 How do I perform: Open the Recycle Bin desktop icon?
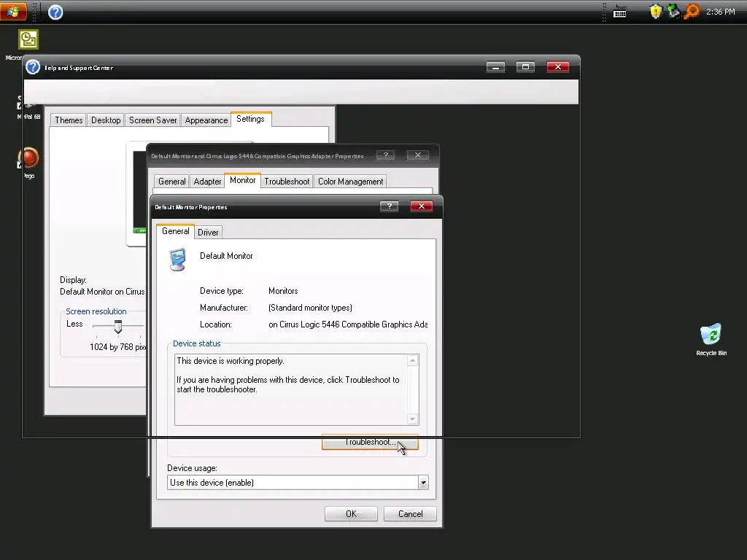tap(711, 334)
